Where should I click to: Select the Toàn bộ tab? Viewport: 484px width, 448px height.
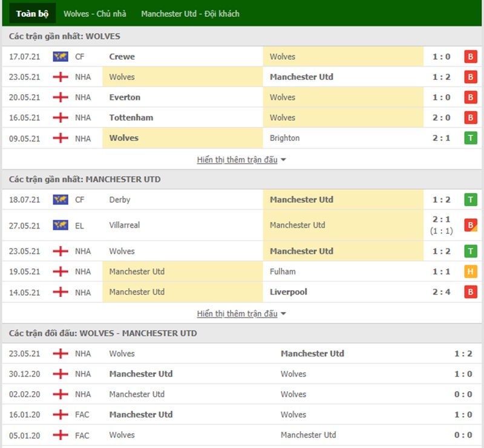(33, 13)
